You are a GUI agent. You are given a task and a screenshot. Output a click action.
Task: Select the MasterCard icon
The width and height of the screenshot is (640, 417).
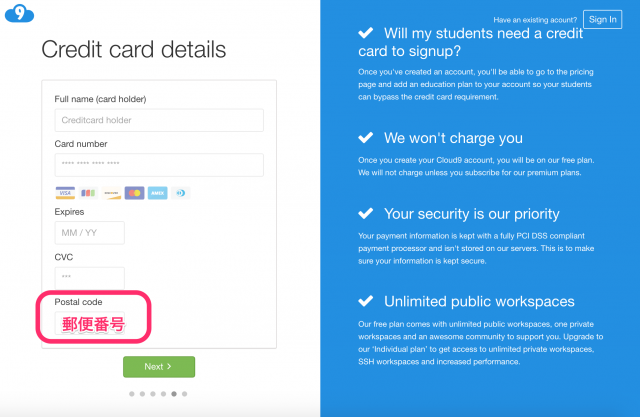tap(135, 193)
